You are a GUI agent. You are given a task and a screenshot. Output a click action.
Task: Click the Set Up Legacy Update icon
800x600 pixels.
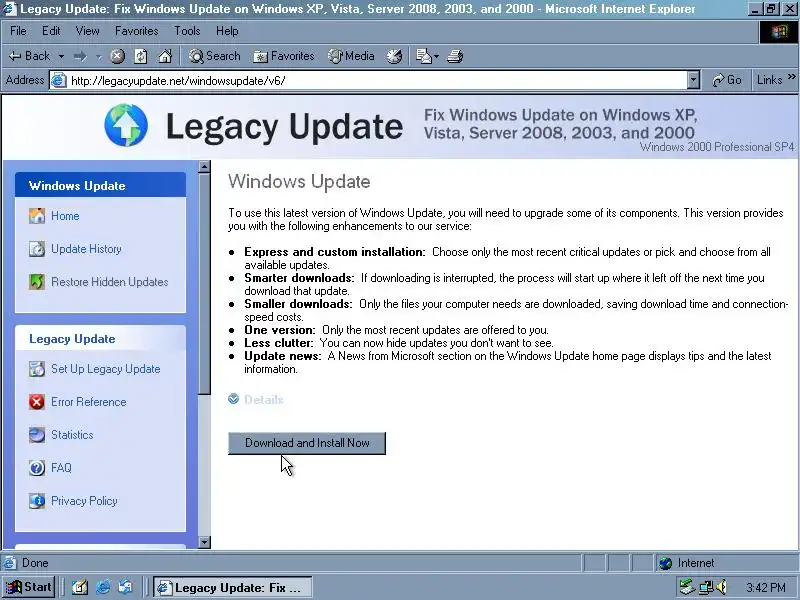tap(37, 369)
